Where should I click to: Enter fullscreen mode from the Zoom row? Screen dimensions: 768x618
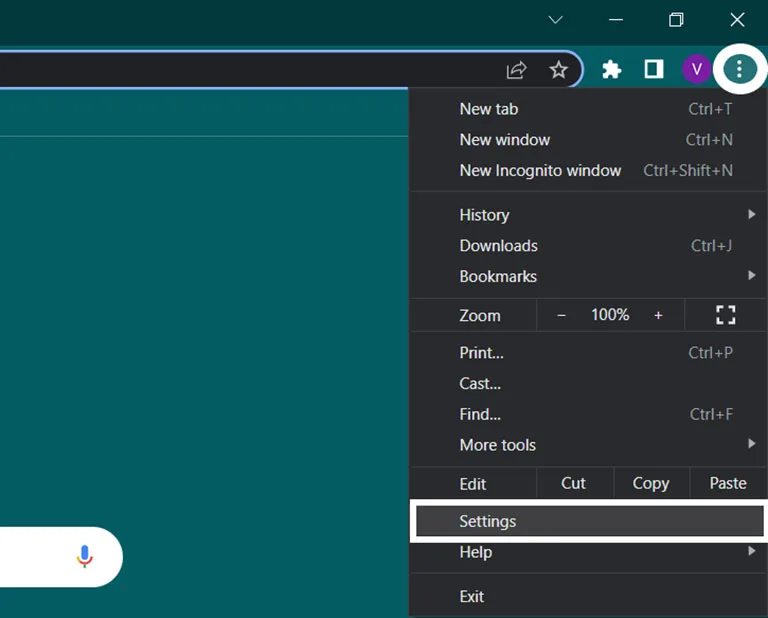[x=725, y=315]
